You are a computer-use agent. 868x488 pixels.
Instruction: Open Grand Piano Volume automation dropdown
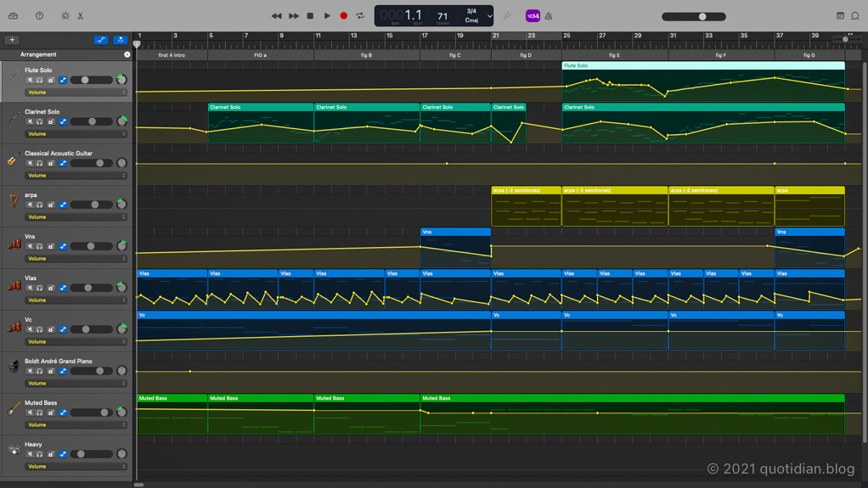pyautogui.click(x=76, y=383)
